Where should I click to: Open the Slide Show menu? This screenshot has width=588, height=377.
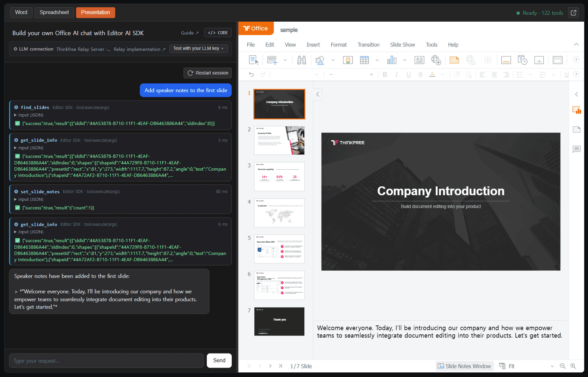click(402, 45)
